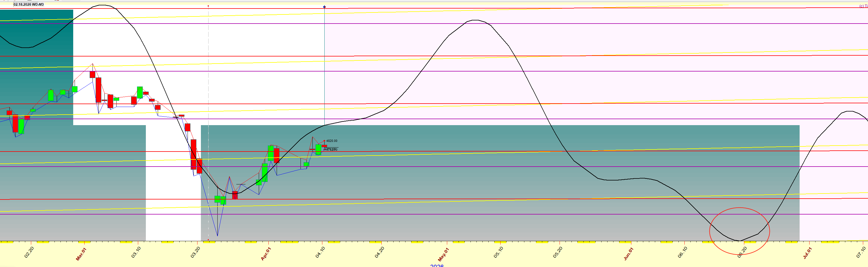Click the 05.20 tick on the time axis
This screenshot has height=267, width=868.
(558, 253)
